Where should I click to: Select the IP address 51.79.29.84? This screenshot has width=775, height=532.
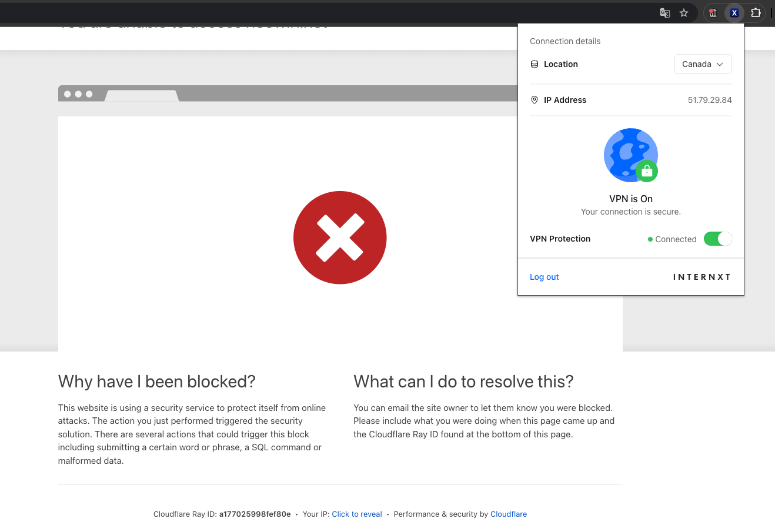pyautogui.click(x=710, y=100)
